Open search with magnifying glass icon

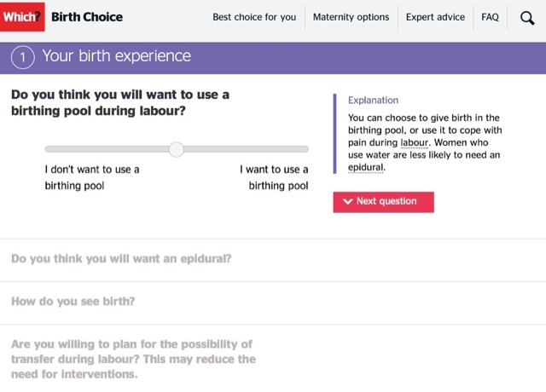(x=527, y=17)
